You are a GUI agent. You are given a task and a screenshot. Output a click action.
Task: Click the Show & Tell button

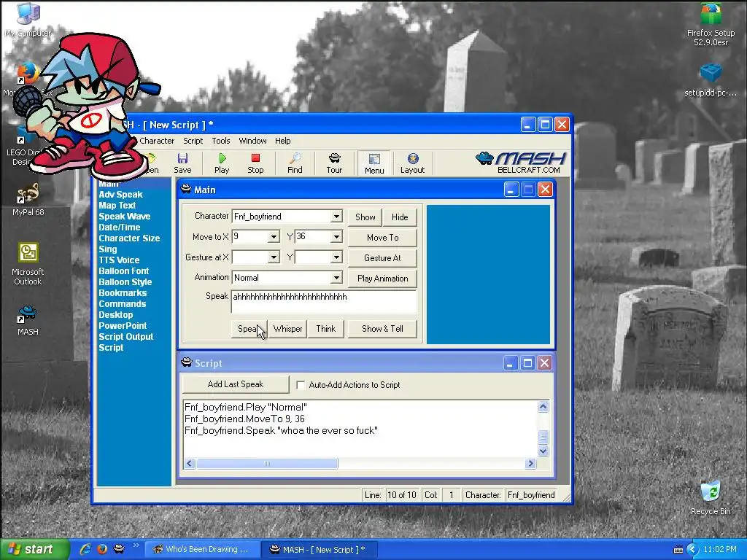tap(382, 329)
